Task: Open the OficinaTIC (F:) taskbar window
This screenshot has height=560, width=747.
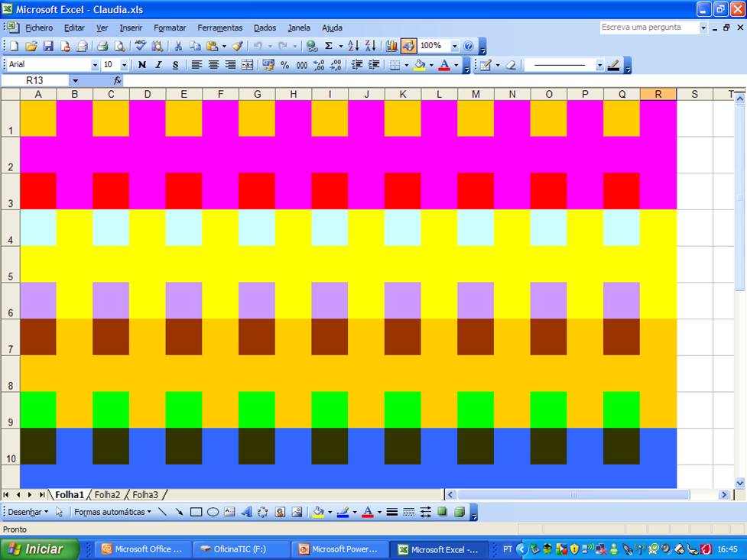Action: click(x=241, y=549)
